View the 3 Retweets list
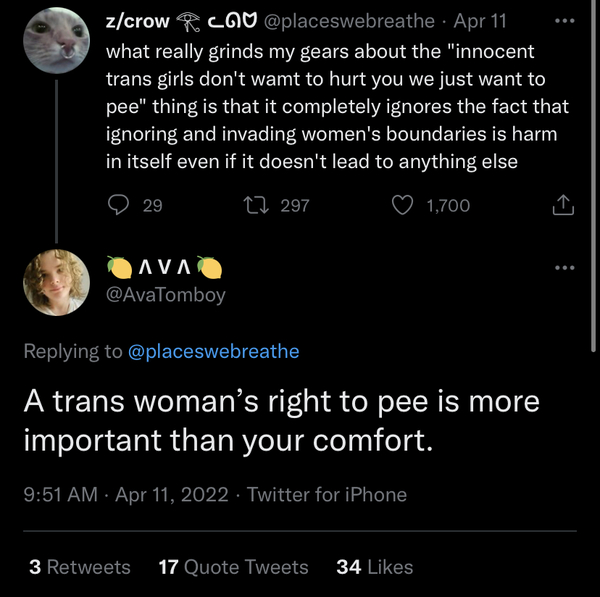This screenshot has width=600, height=597. 80,567
